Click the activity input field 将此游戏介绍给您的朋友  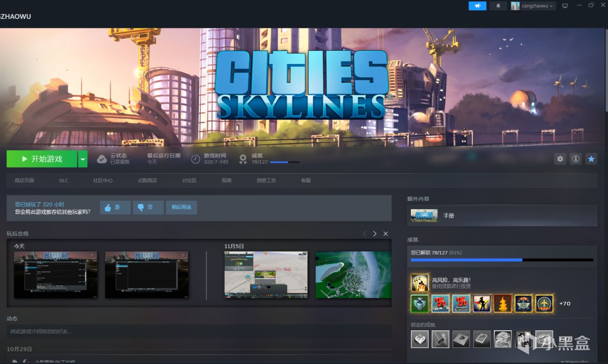pyautogui.click(x=199, y=331)
